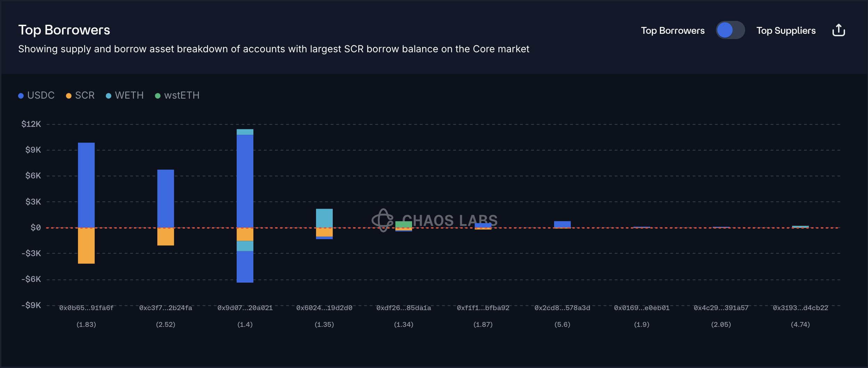The width and height of the screenshot is (868, 368).
Task: Click the 0x9d07...20a021 address label
Action: coord(245,308)
